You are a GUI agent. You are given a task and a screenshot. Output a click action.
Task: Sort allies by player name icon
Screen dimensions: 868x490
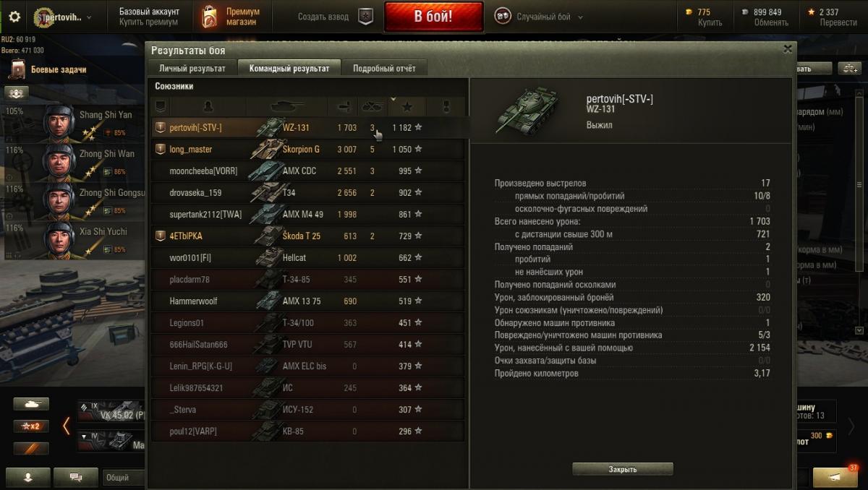click(208, 107)
